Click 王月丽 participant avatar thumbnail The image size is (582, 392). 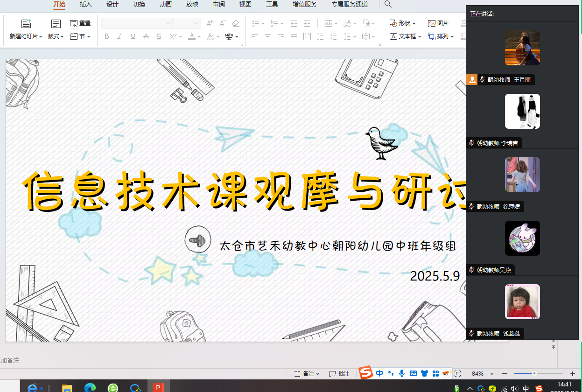point(522,48)
